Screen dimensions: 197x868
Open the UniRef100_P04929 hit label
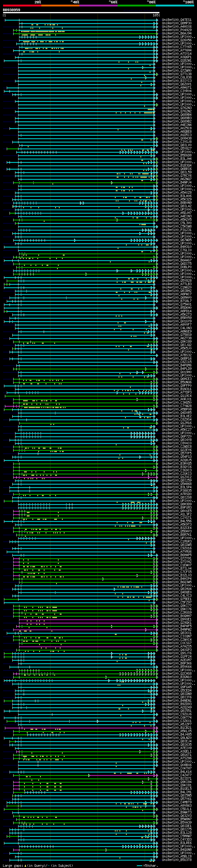[x=176, y=30]
